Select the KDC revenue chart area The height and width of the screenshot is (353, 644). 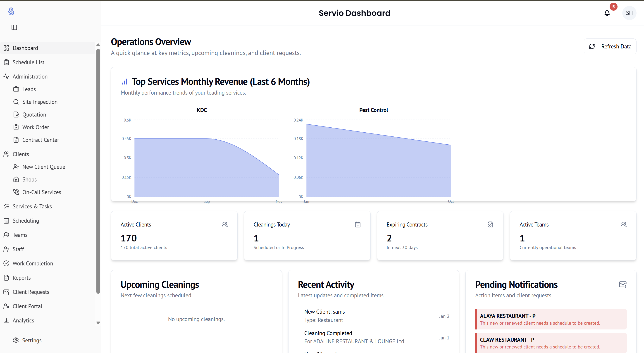click(x=207, y=167)
